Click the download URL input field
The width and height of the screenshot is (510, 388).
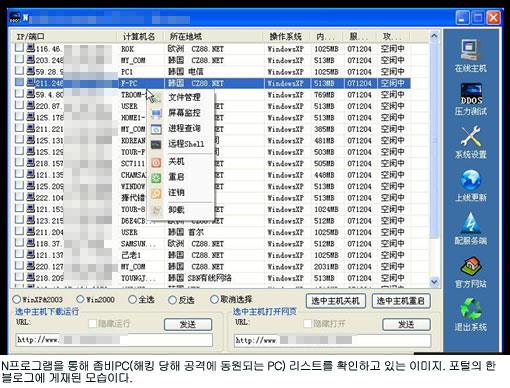point(114,340)
